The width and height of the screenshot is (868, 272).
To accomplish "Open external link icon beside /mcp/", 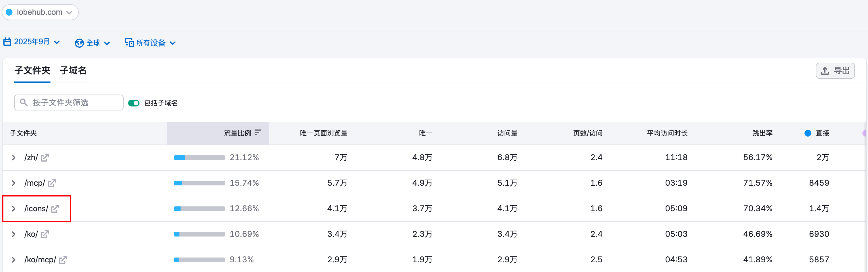I will [52, 183].
